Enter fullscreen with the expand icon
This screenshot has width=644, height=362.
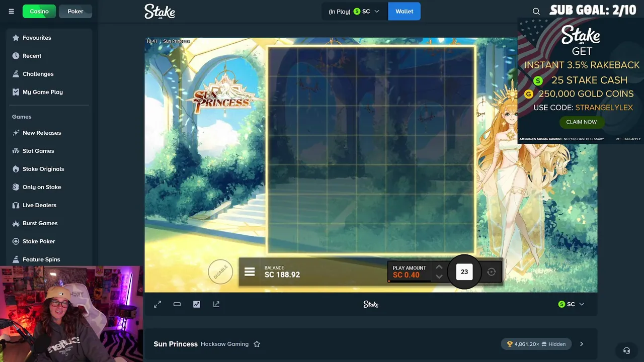tap(157, 304)
